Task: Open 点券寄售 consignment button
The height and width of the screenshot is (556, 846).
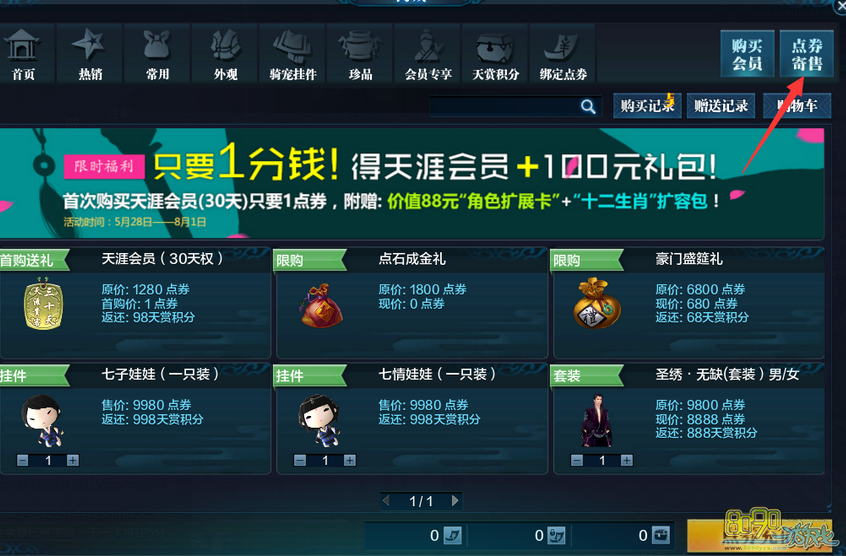Action: point(807,54)
